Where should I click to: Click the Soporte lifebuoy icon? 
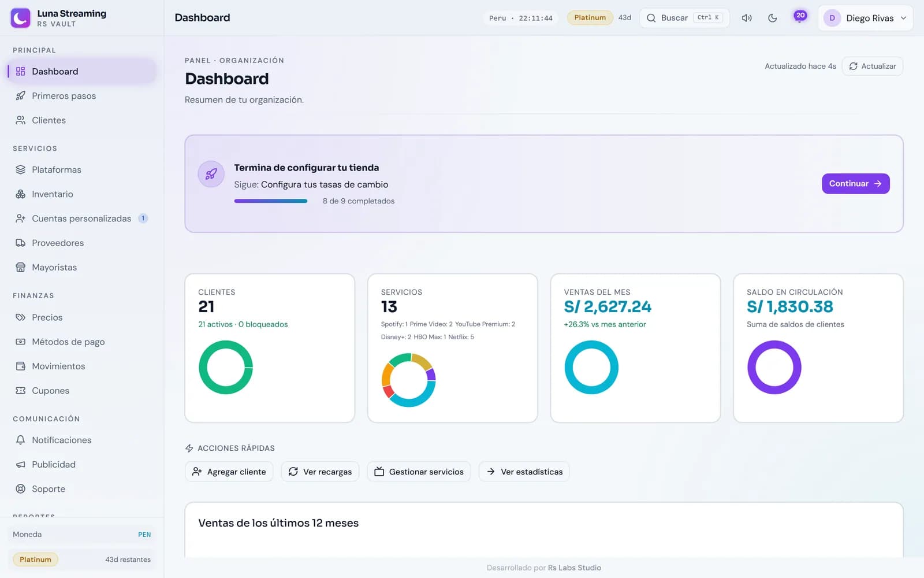pyautogui.click(x=21, y=489)
